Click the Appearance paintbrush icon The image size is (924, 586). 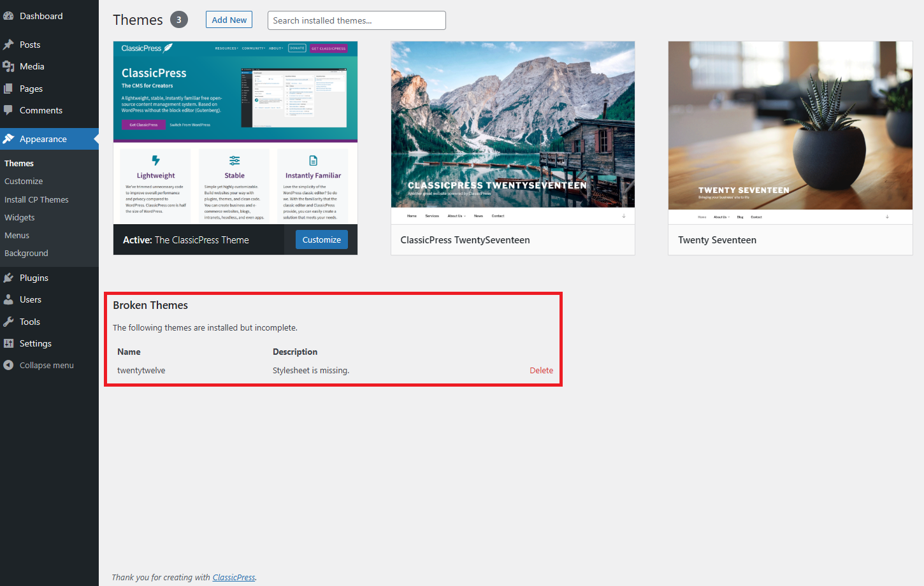point(8,139)
